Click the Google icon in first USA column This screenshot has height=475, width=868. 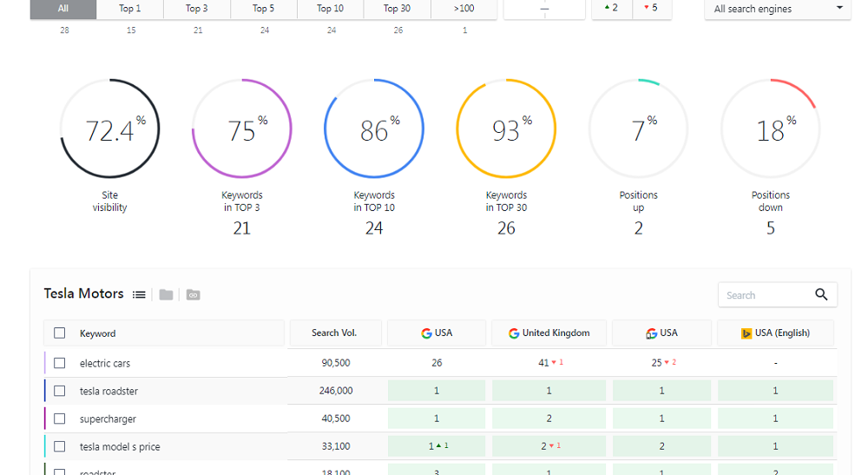426,333
